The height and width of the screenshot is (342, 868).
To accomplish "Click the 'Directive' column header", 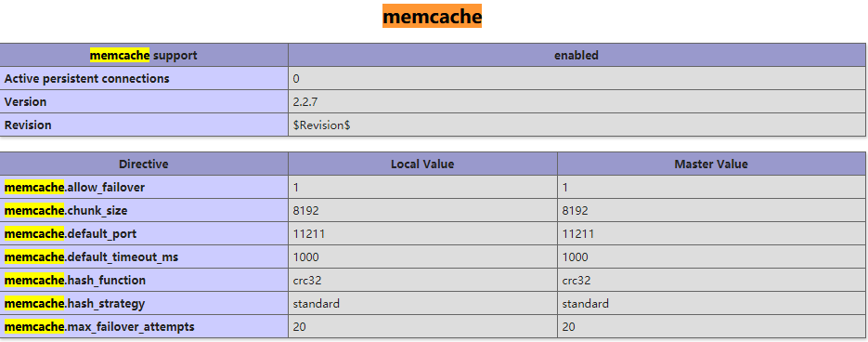I will (x=144, y=164).
